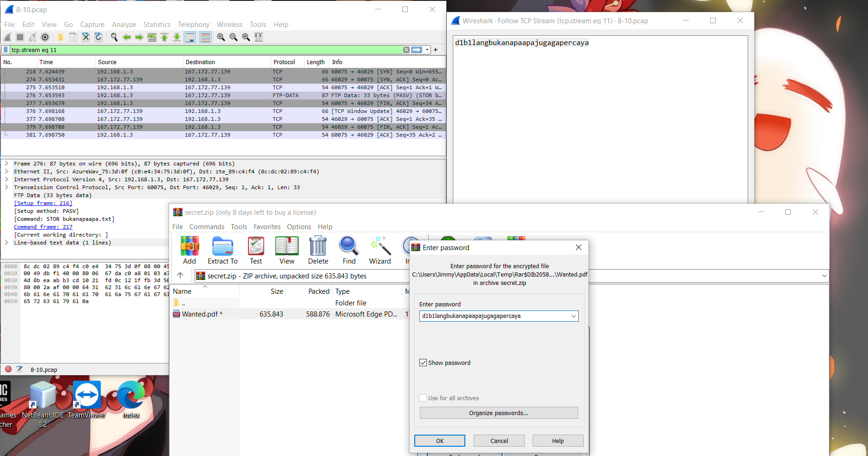This screenshot has height=456, width=868.
Task: Open WinRAR Favorites menu
Action: pyautogui.click(x=267, y=227)
